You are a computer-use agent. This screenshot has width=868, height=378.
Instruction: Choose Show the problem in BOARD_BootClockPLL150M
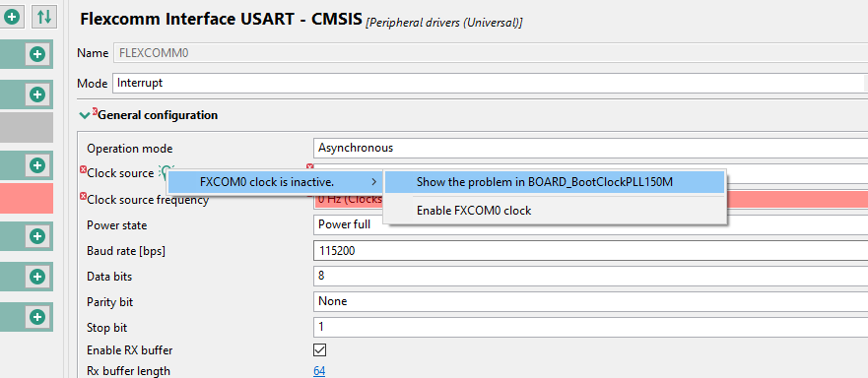[x=554, y=181]
